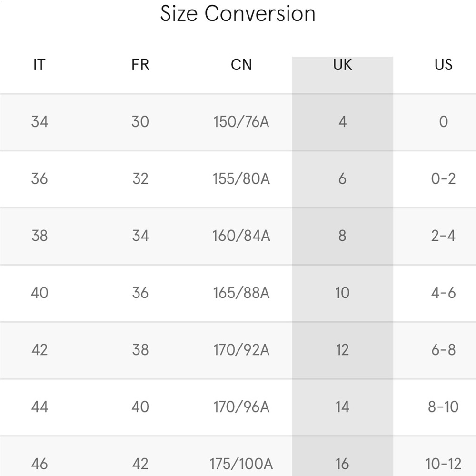Screen dimensions: 476x476
Task: Click IT size 42 cell
Action: click(40, 350)
